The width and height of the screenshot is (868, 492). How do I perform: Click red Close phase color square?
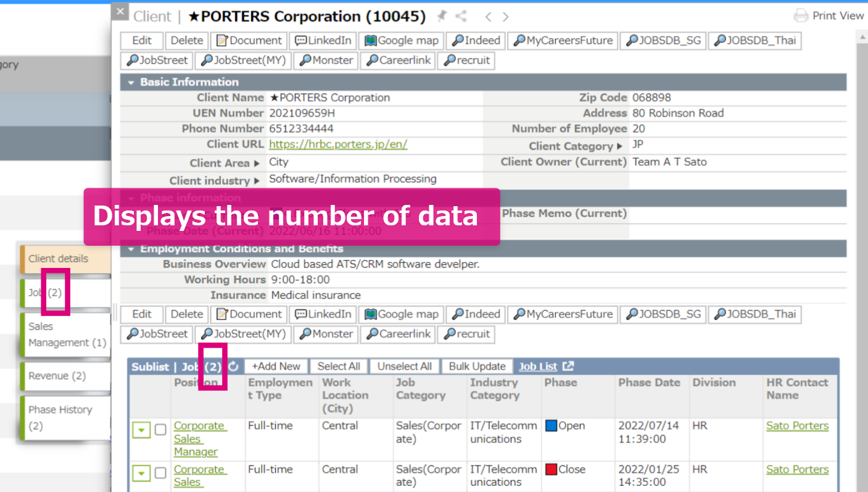click(551, 470)
